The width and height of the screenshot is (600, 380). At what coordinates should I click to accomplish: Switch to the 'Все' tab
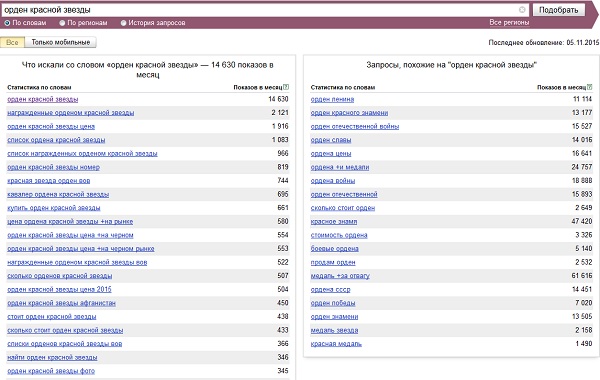click(12, 42)
